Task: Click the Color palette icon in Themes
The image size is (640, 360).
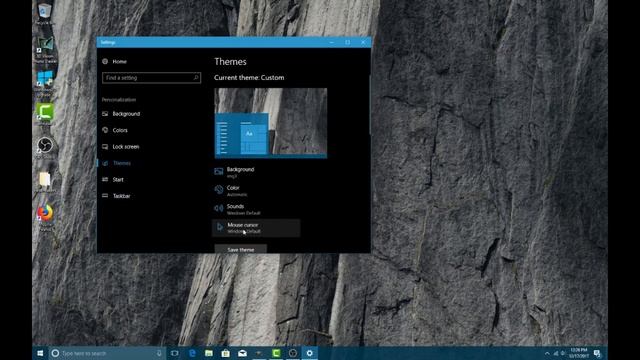Action: coord(219,190)
